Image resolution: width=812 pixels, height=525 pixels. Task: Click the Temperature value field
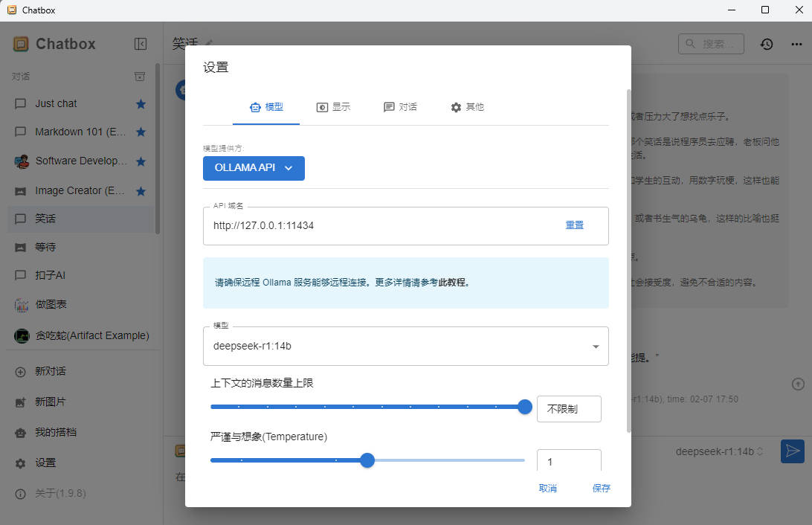click(569, 461)
